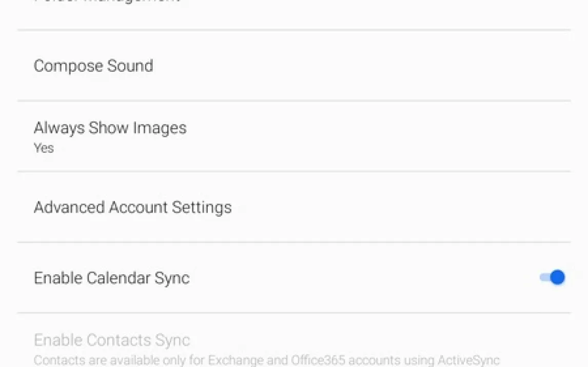Tap the Enable Calendar Sync label text
The image size is (588, 367).
coord(111,278)
